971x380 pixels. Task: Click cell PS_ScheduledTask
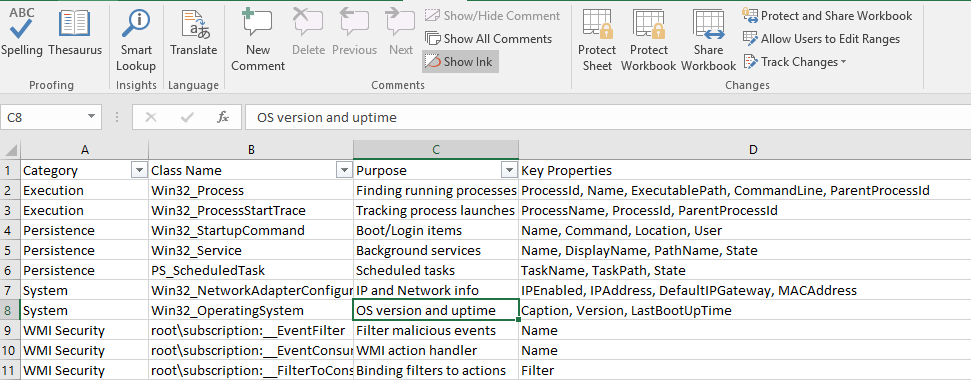click(x=251, y=270)
